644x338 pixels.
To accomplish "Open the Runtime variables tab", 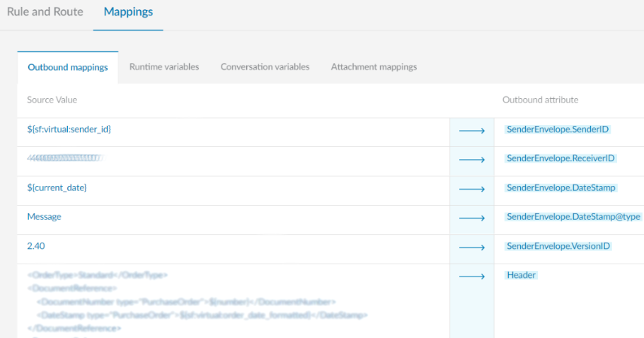I will point(164,67).
